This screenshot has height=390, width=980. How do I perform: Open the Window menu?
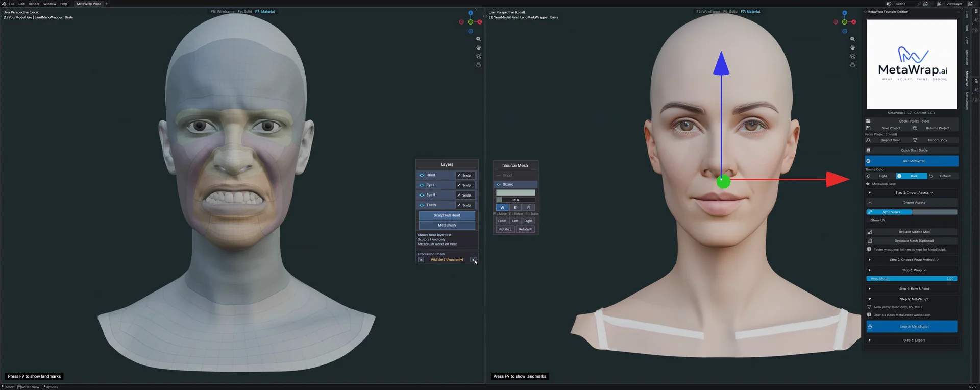pos(50,4)
